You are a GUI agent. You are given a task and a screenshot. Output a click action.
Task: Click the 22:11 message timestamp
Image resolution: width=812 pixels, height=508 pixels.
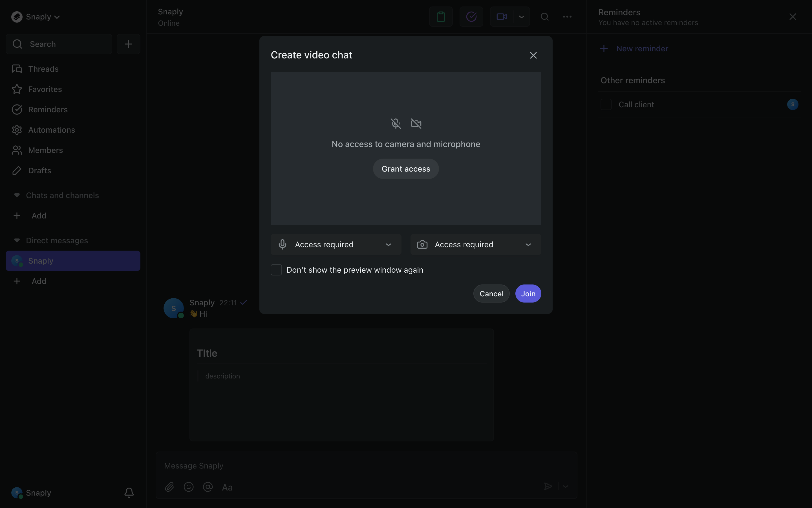click(228, 303)
